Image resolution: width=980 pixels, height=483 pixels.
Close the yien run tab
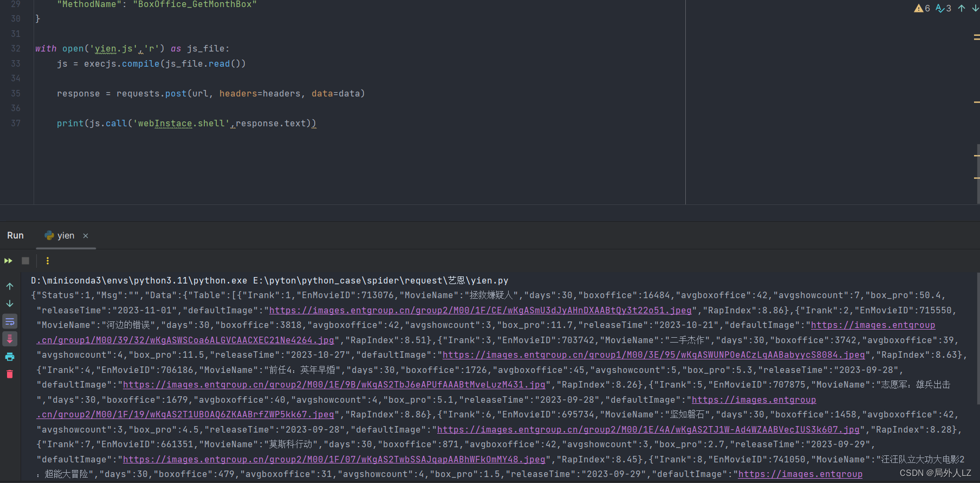tap(86, 236)
